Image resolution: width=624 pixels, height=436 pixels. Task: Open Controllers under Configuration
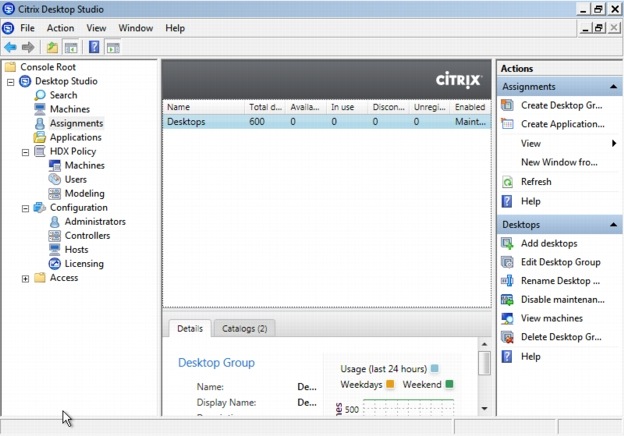[87, 236]
